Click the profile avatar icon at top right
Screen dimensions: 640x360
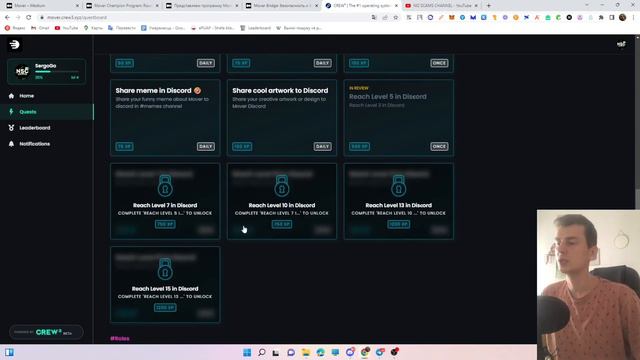621,44
